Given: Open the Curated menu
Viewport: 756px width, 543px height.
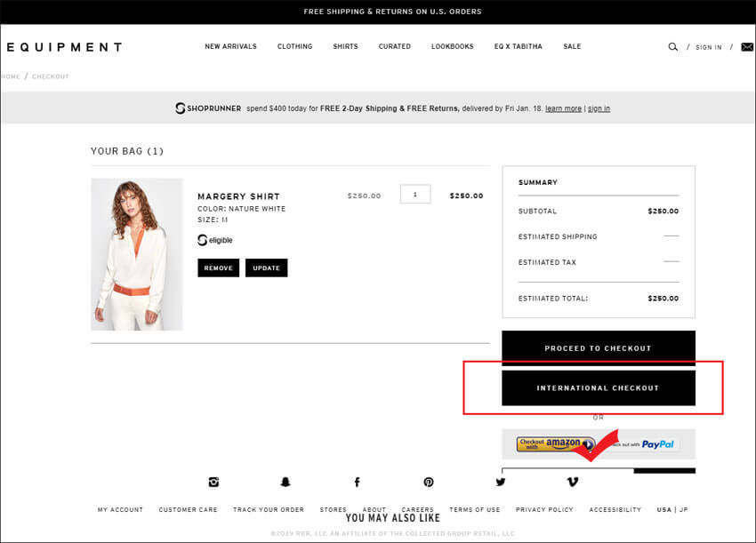Looking at the screenshot, I should coord(394,46).
